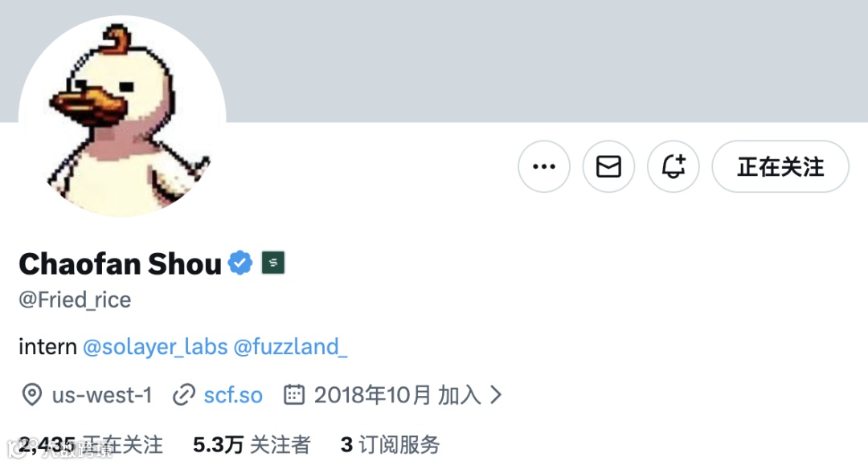The width and height of the screenshot is (868, 465).
Task: Click the blue verified checkmark badge
Action: 240,263
